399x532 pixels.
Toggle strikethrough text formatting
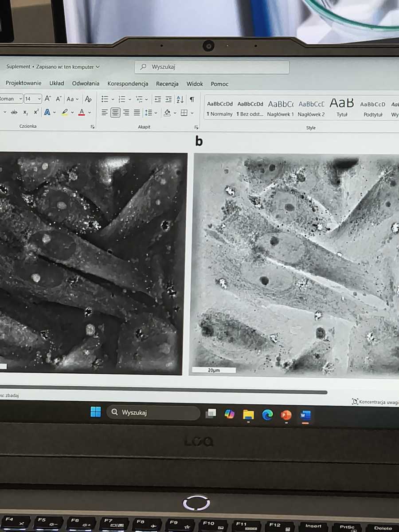click(14, 112)
